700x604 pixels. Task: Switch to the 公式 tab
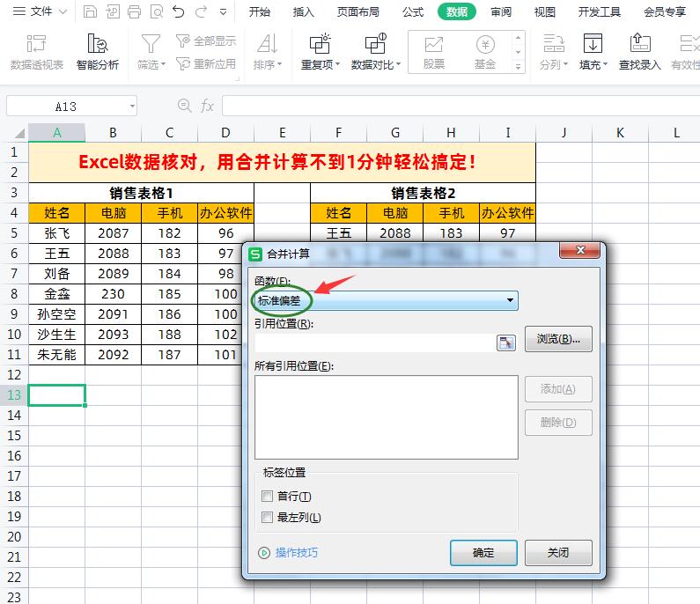tap(412, 11)
